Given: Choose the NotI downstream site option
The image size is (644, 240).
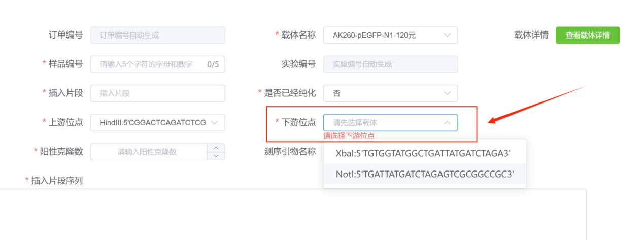Looking at the screenshot, I should 425,175.
